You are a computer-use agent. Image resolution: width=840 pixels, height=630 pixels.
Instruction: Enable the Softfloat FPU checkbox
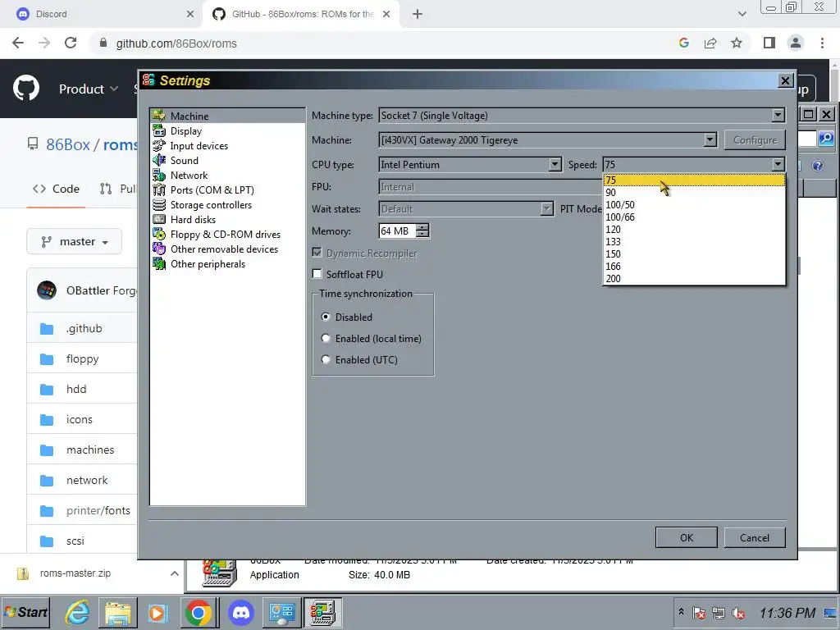click(317, 274)
